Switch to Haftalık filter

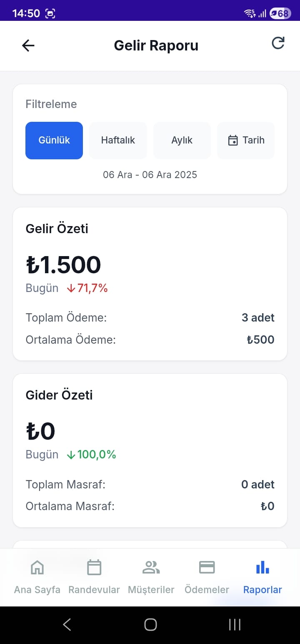[118, 141]
